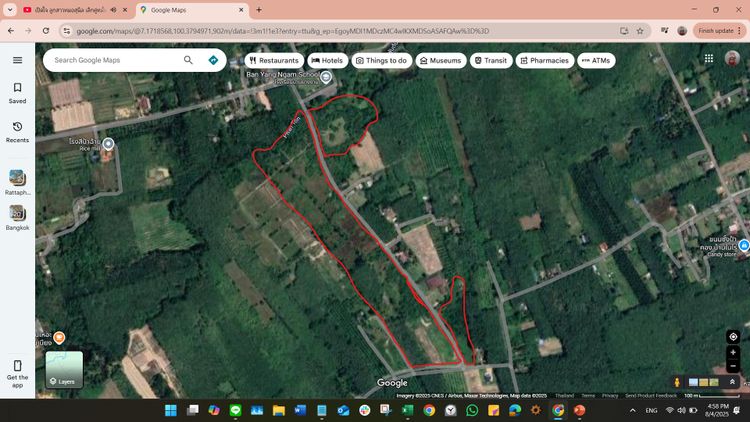The image size is (750, 422).
Task: Click the Search Google Maps field
Action: (x=115, y=60)
